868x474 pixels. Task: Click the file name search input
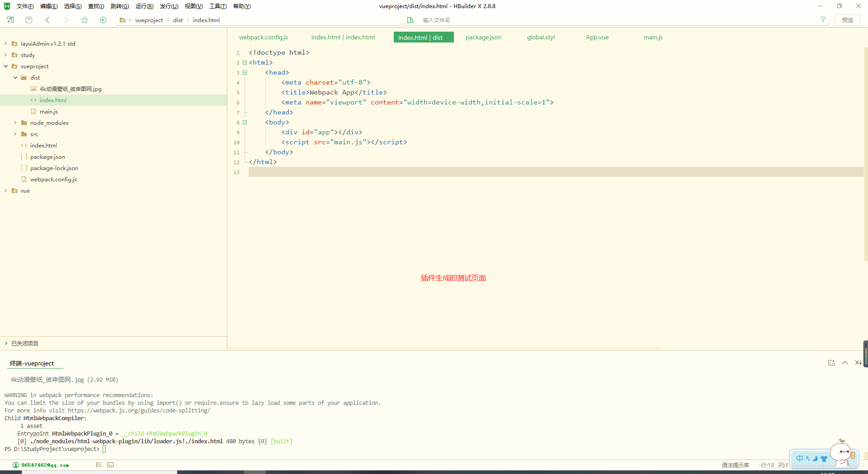[x=617, y=20]
